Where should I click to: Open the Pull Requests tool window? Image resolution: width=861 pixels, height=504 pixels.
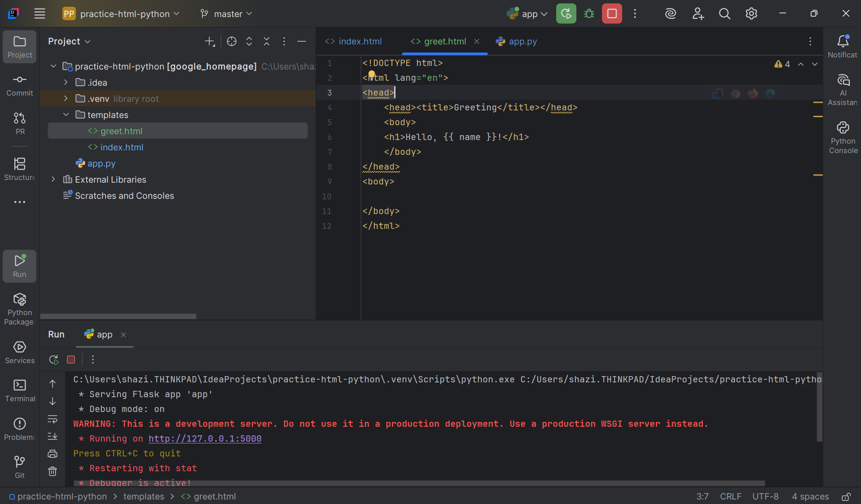pyautogui.click(x=20, y=123)
